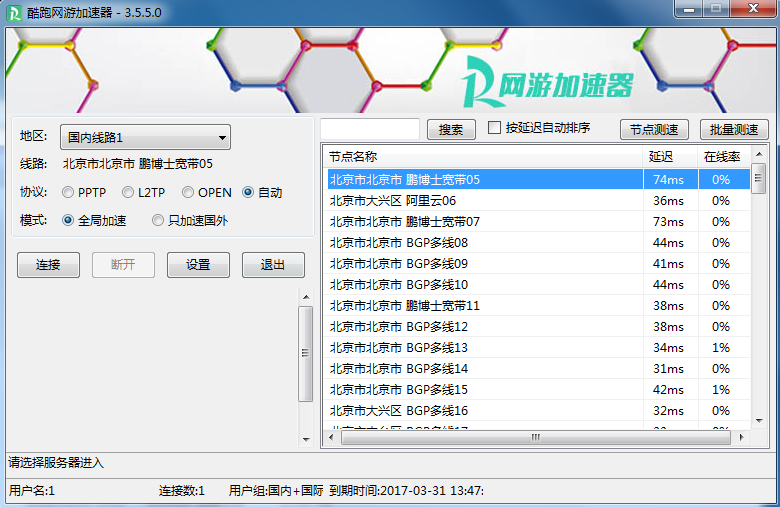
Task: Click the 连接数:1 status text
Action: tap(182, 491)
